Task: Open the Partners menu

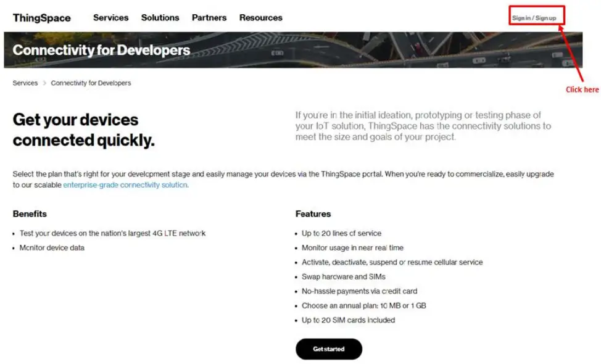Action: (209, 18)
